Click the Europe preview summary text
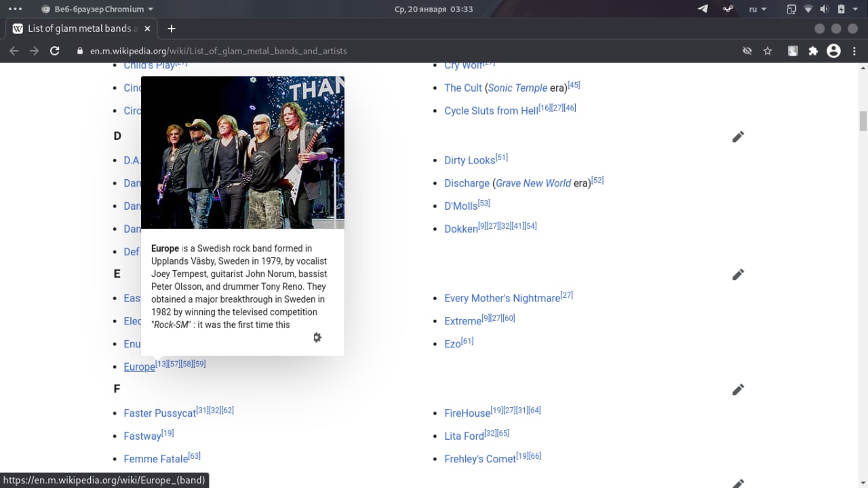 pyautogui.click(x=239, y=286)
